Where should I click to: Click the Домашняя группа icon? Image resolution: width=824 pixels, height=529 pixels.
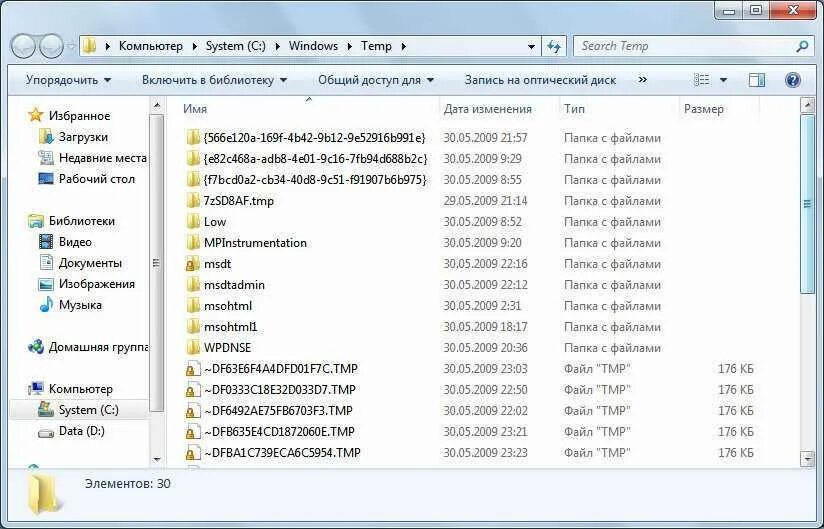[36, 347]
